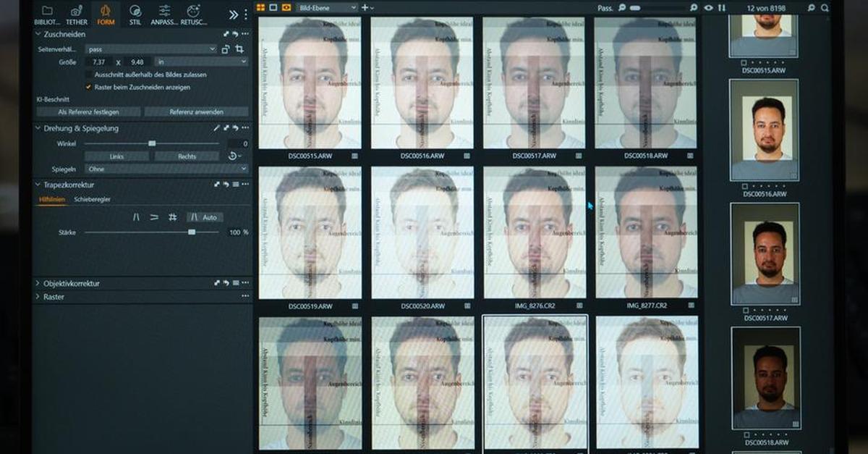Image resolution: width=868 pixels, height=454 pixels.
Task: Undock the Drehung & Spiegelung panel
Action: [x=226, y=128]
